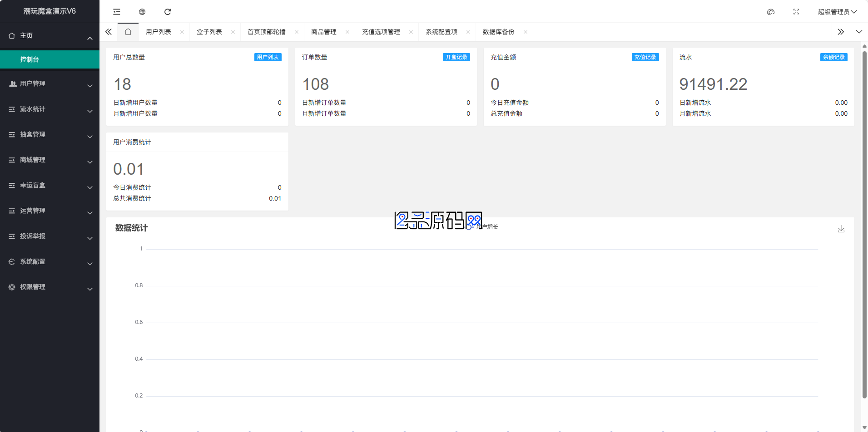
Task: Collapse the sidebar menu toggle icon
Action: click(117, 12)
